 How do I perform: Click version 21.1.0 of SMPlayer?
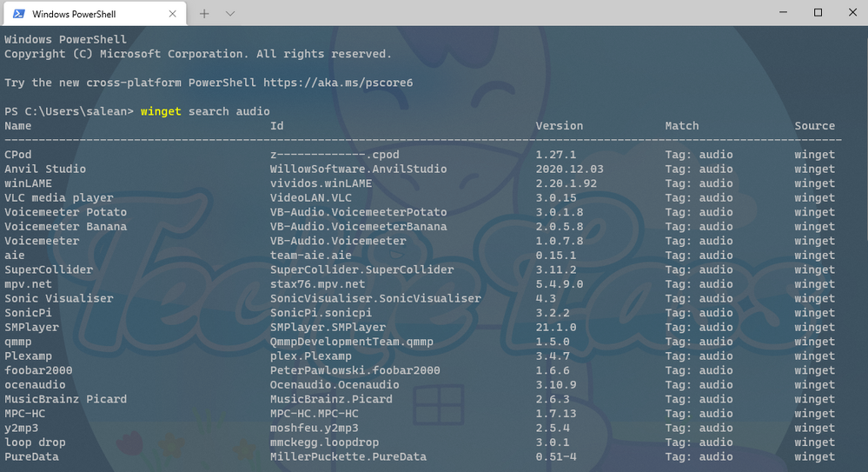pos(556,328)
